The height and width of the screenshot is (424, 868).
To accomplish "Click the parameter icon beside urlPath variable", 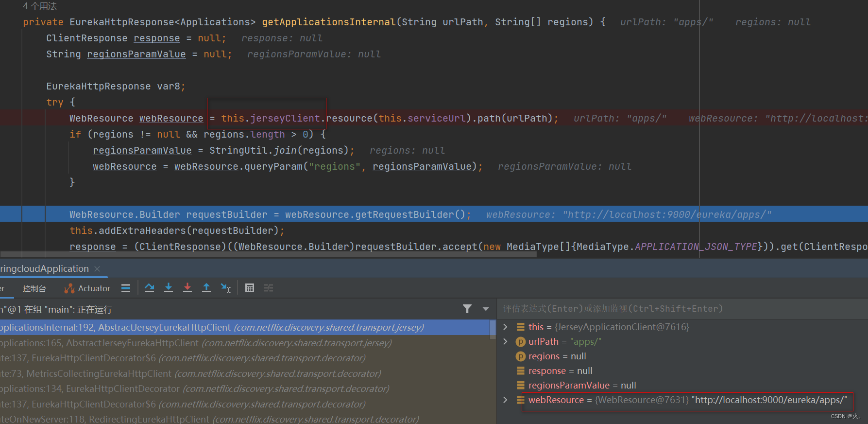I will click(x=520, y=341).
